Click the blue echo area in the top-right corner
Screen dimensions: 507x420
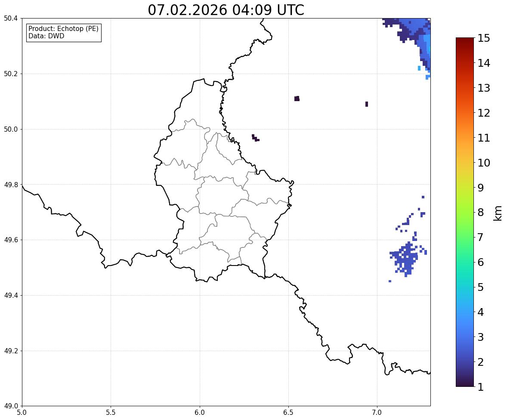(x=415, y=32)
